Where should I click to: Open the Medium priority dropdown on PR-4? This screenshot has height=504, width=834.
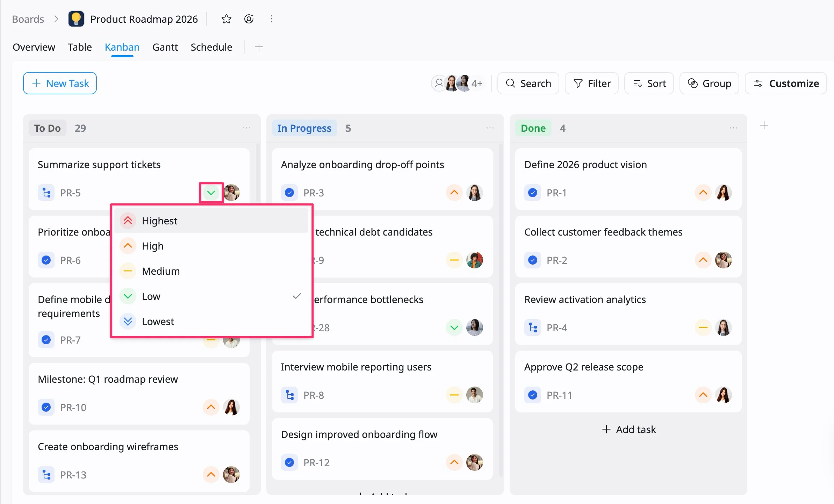pyautogui.click(x=703, y=327)
